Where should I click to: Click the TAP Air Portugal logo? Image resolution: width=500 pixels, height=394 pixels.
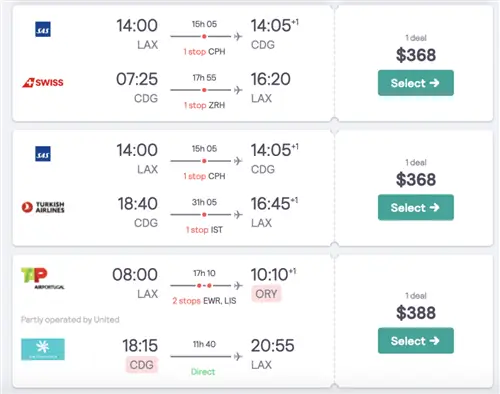pos(43,278)
